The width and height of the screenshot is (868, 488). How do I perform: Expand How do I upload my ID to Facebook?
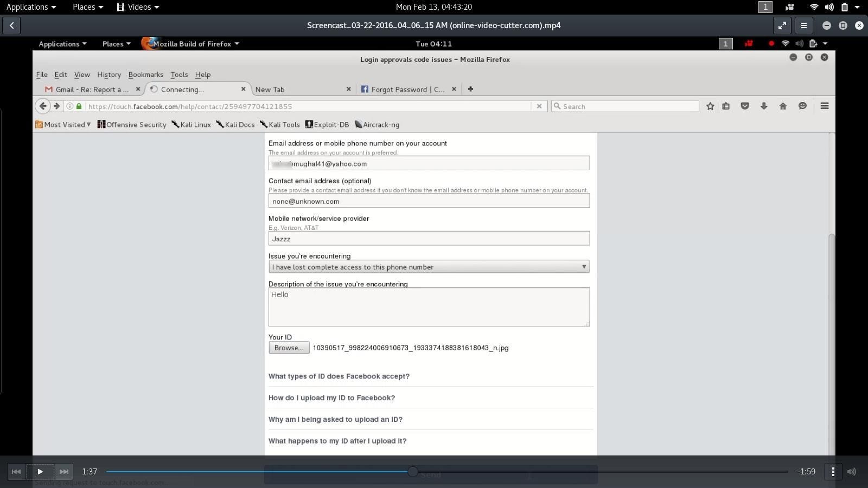coord(331,398)
